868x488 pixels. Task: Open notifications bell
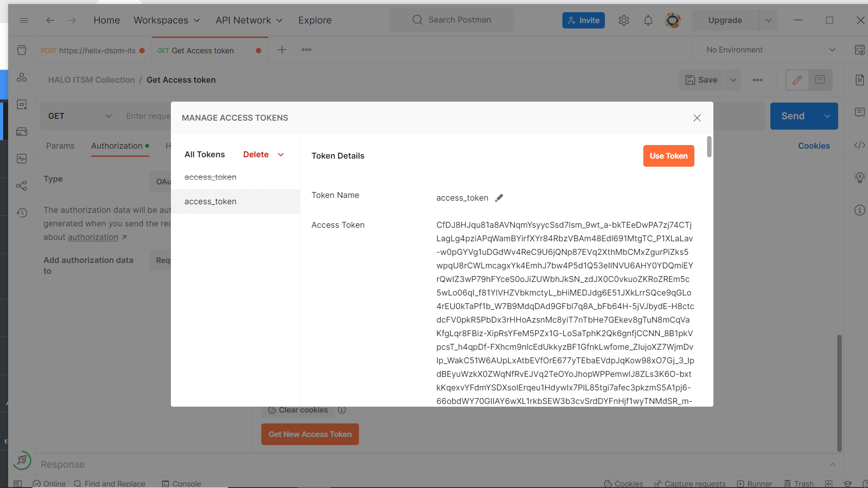[648, 20]
